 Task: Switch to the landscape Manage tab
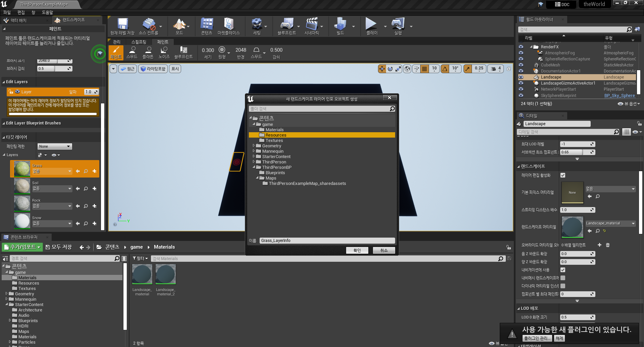(117, 42)
